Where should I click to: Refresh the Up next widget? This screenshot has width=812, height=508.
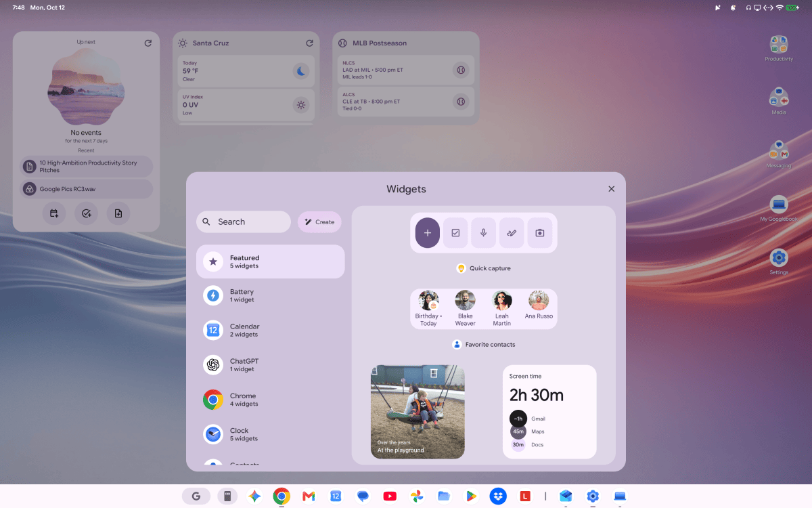tap(148, 43)
